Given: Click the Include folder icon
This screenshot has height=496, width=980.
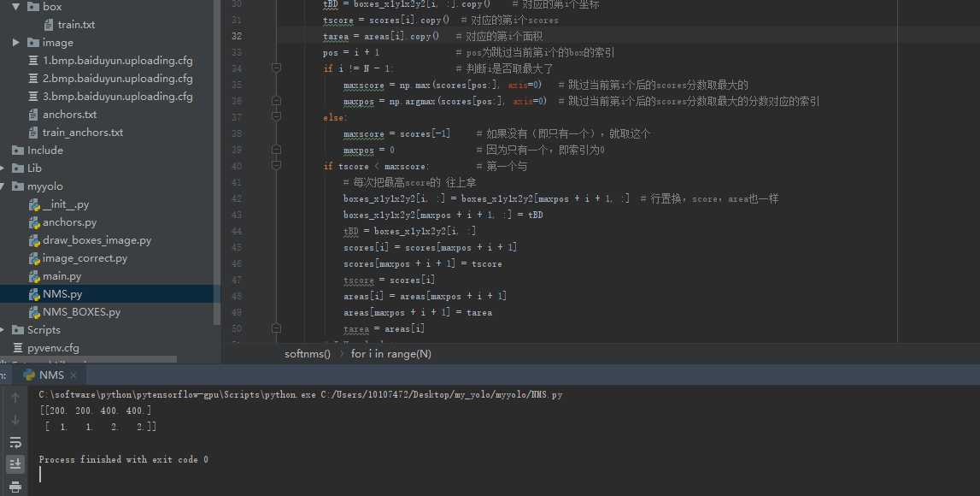Looking at the screenshot, I should (17, 151).
